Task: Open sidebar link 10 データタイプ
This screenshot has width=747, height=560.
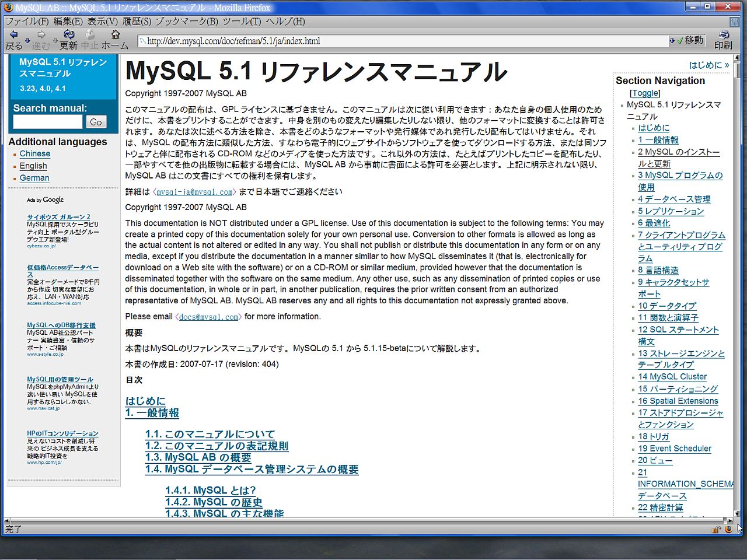Action: pyautogui.click(x=667, y=306)
